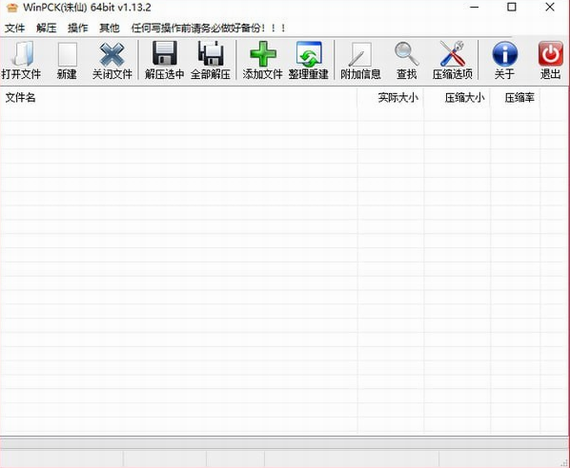Sort by 实际大小 column header
The width and height of the screenshot is (570, 468).
tap(391, 97)
